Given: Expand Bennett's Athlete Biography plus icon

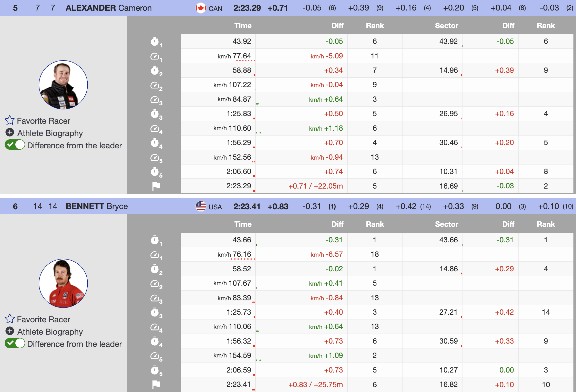Looking at the screenshot, I should point(10,331).
